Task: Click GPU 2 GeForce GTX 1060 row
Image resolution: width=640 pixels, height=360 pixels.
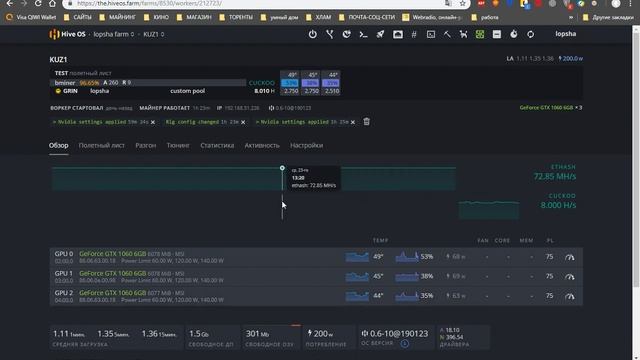Action: tap(316, 296)
